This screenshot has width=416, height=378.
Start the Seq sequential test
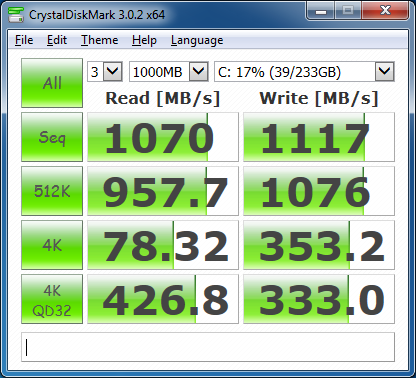(52, 137)
